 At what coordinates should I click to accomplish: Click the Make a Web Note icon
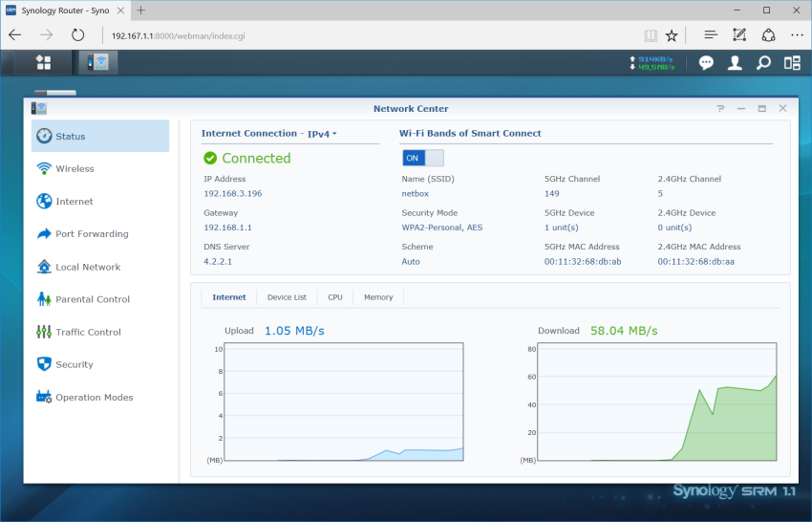[739, 35]
